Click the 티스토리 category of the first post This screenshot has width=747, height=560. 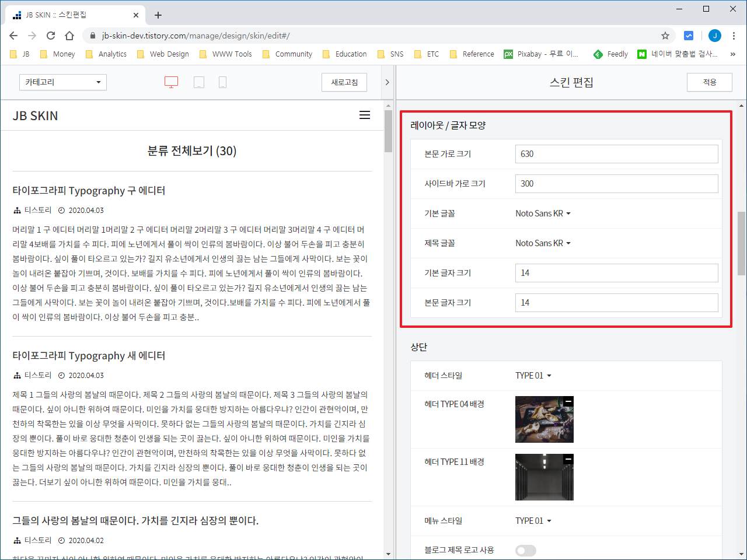[38, 210]
